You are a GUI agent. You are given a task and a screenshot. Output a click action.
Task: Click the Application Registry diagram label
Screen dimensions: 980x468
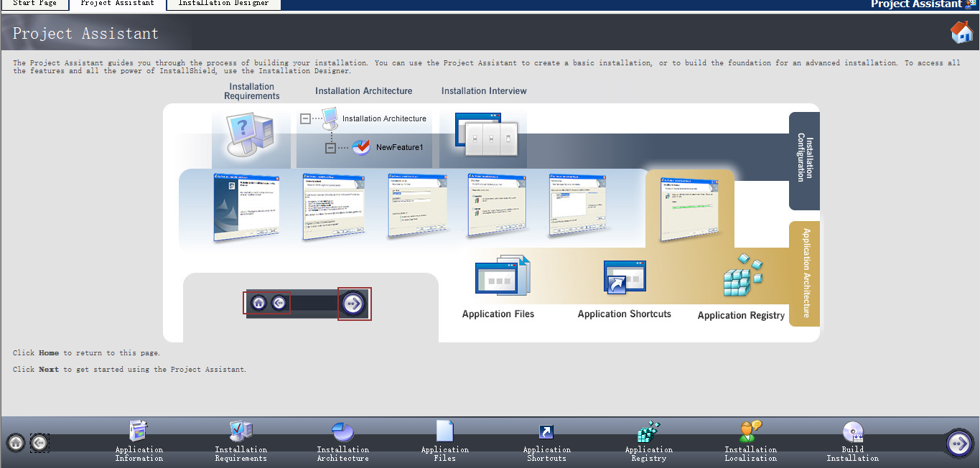pos(741,316)
